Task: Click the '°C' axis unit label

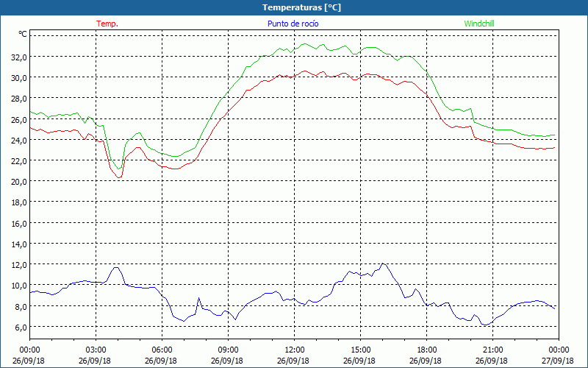Action: pyautogui.click(x=23, y=34)
